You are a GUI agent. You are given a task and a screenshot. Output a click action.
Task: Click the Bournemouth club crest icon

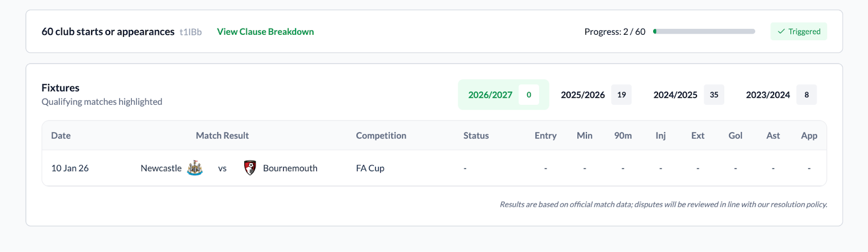pyautogui.click(x=250, y=168)
